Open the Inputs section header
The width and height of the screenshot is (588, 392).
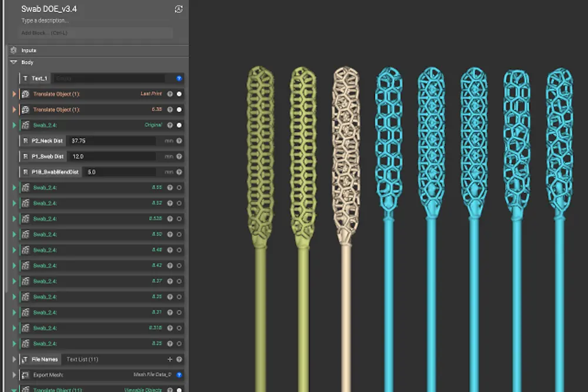pyautogui.click(x=28, y=51)
